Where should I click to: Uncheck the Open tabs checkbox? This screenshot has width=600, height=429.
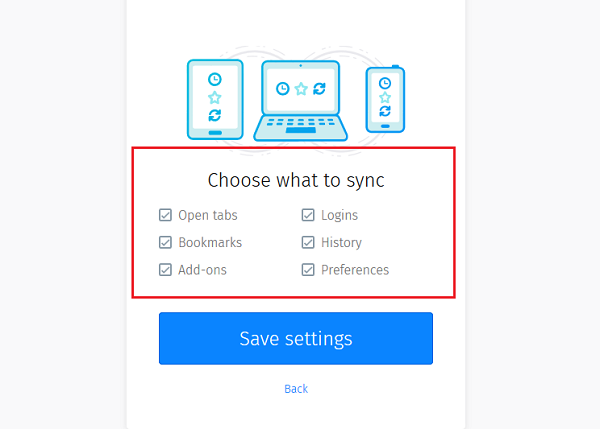165,215
